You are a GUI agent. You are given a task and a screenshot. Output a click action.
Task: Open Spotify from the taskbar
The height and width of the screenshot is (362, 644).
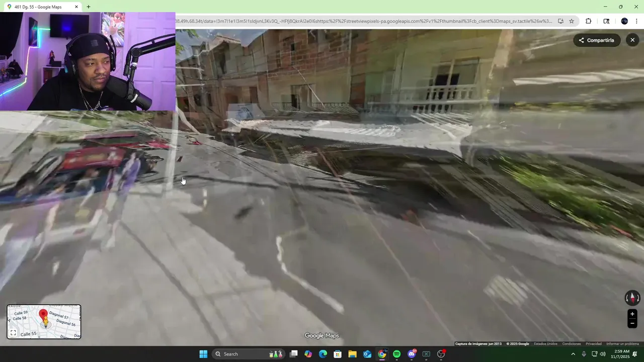click(x=396, y=354)
